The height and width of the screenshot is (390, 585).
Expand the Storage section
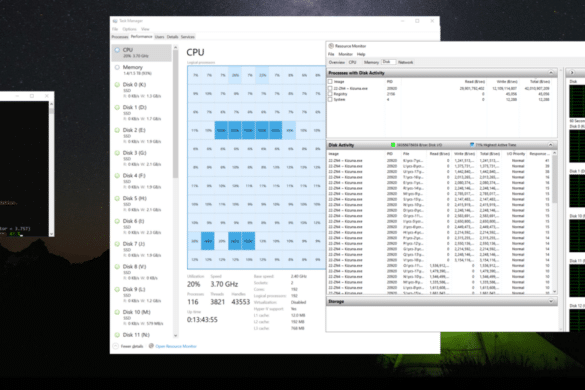(x=551, y=301)
